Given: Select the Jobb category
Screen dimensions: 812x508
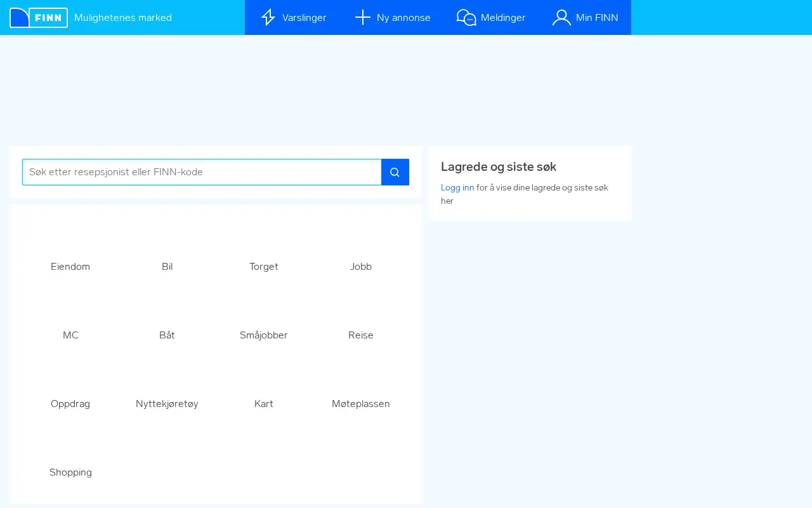Looking at the screenshot, I should 361,267.
